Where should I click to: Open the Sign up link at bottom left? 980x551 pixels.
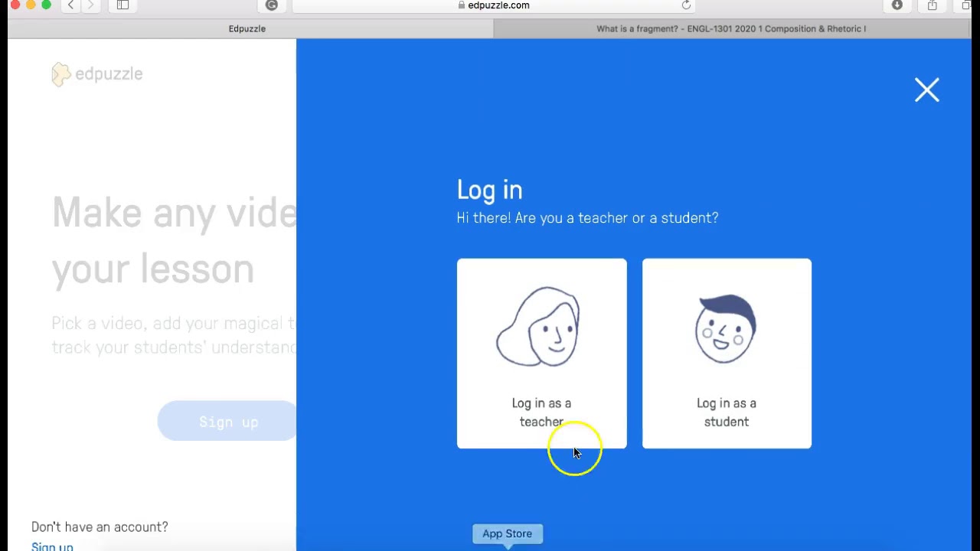click(x=52, y=546)
